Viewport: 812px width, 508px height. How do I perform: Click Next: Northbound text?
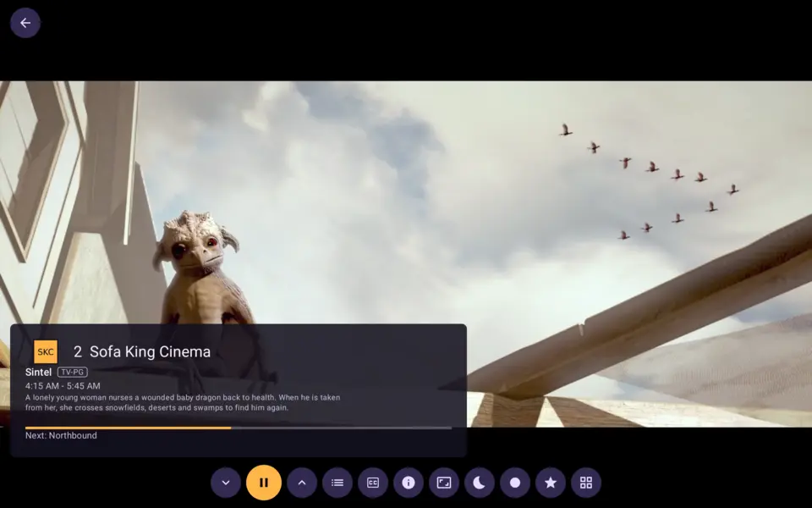pyautogui.click(x=61, y=435)
